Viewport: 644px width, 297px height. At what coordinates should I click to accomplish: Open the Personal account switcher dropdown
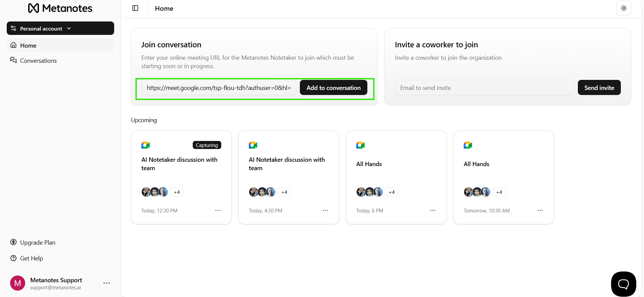coord(60,28)
